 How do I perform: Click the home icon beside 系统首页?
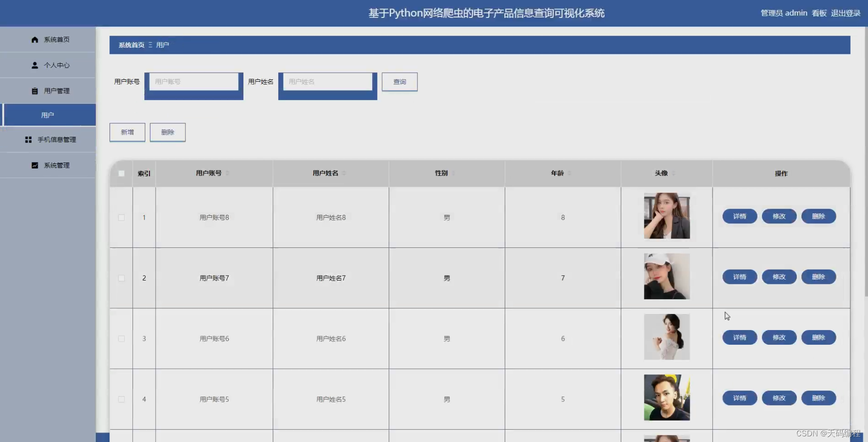34,40
